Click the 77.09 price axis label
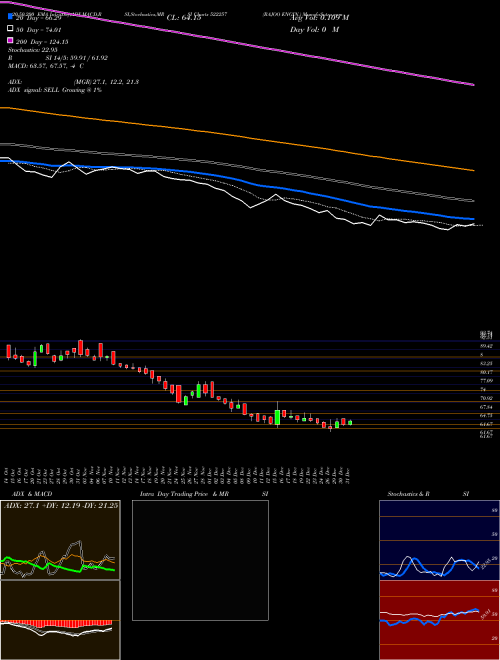The image size is (500, 660). 487,381
